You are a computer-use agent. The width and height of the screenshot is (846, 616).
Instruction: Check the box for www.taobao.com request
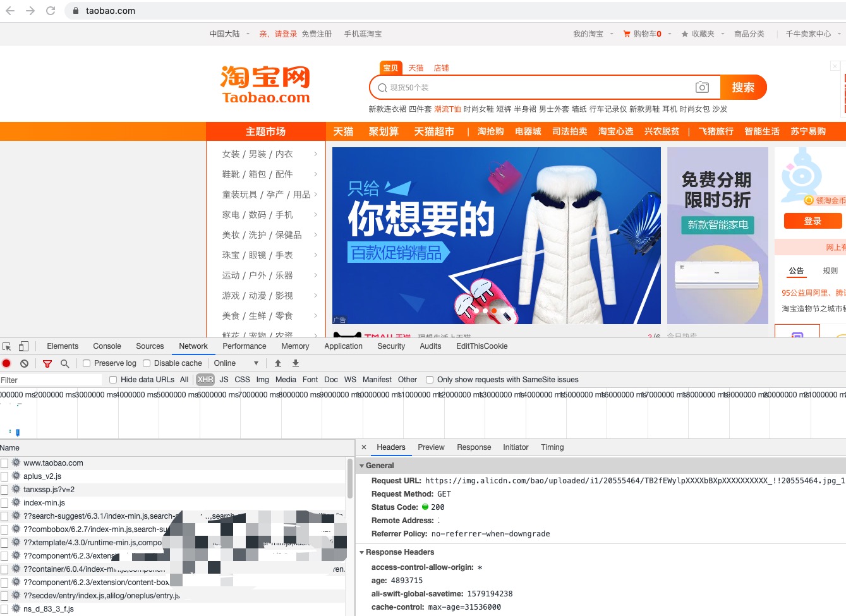4,463
